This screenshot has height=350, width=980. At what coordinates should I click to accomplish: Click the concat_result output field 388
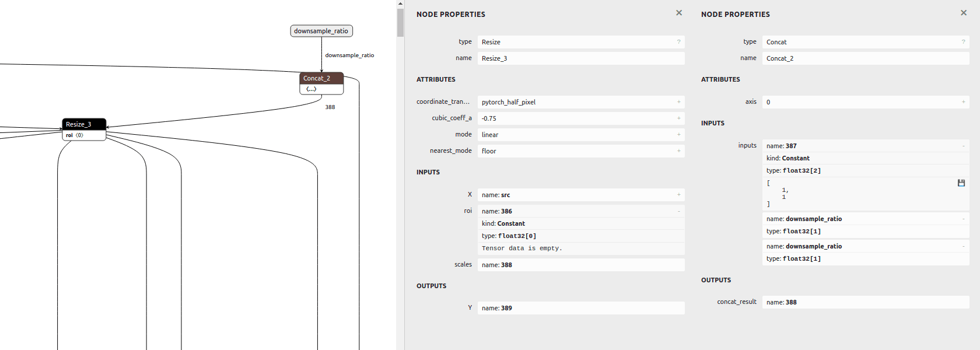tap(865, 302)
